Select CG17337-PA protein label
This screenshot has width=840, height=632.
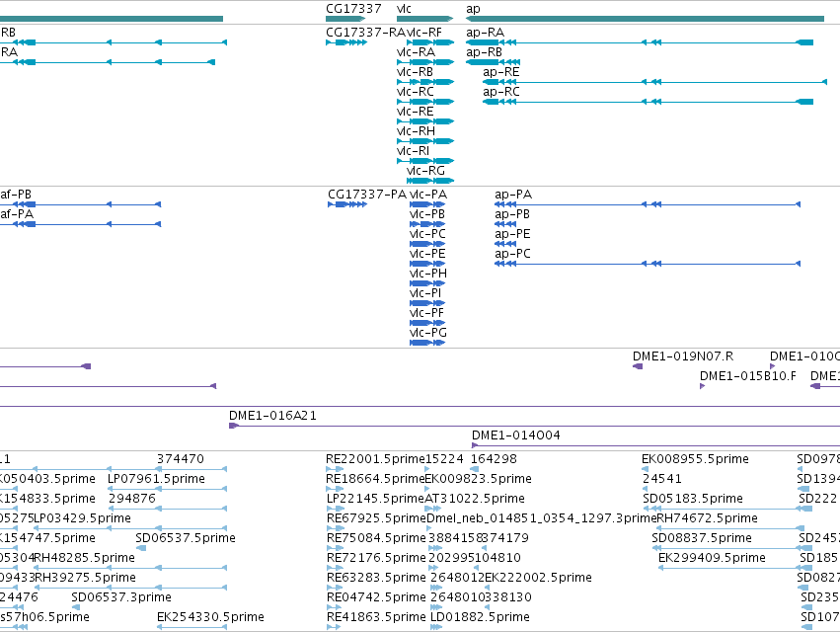[367, 195]
